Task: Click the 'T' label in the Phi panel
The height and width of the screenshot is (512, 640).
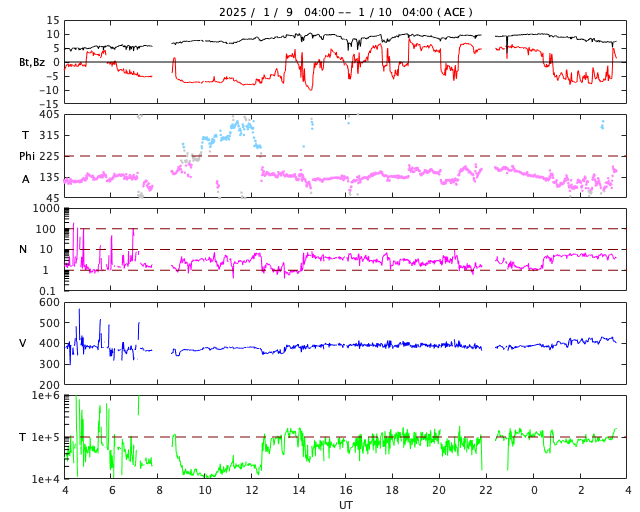Action: (25, 135)
